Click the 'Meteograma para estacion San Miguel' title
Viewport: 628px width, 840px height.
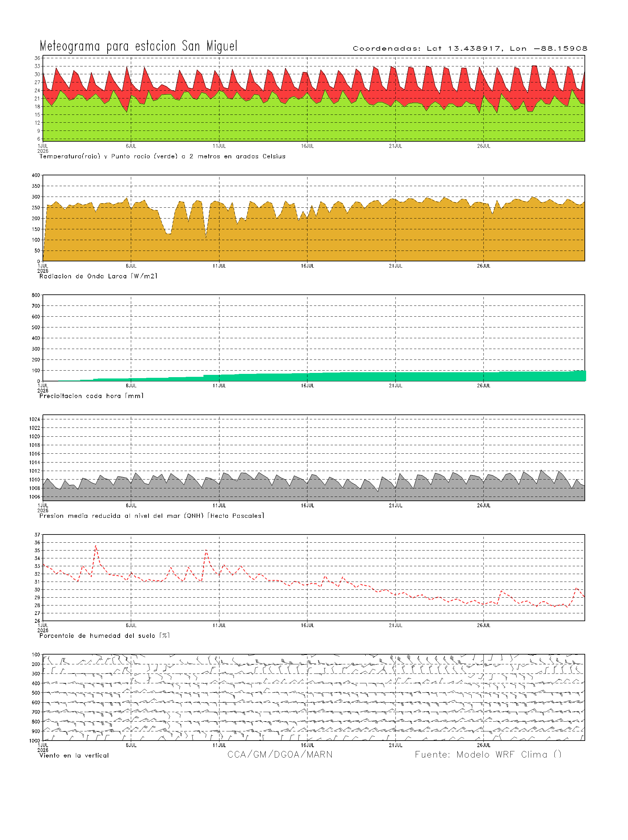coord(139,46)
